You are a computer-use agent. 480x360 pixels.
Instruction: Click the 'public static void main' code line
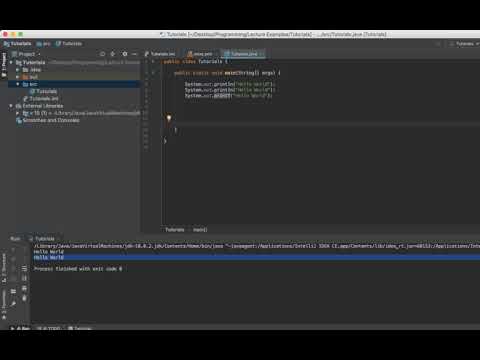click(227, 73)
